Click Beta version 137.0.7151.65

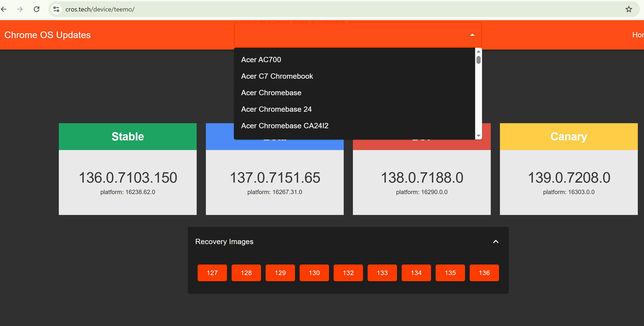275,178
